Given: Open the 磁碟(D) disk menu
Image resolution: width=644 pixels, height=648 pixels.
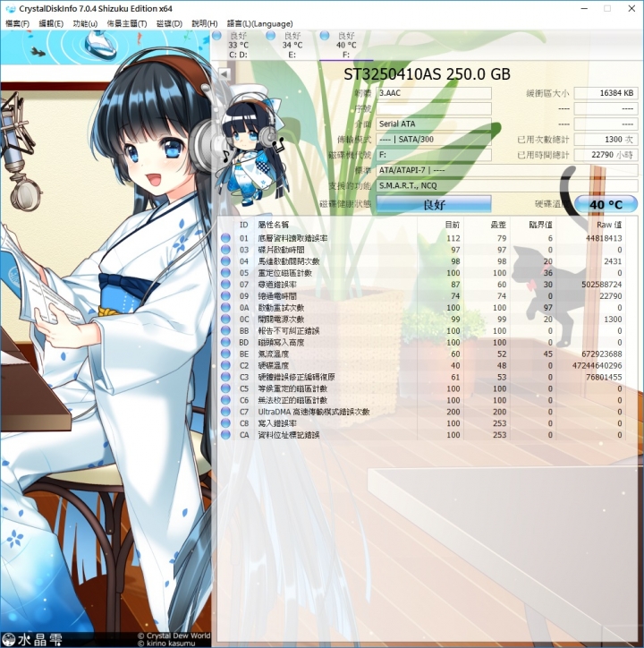Looking at the screenshot, I should 169,23.
